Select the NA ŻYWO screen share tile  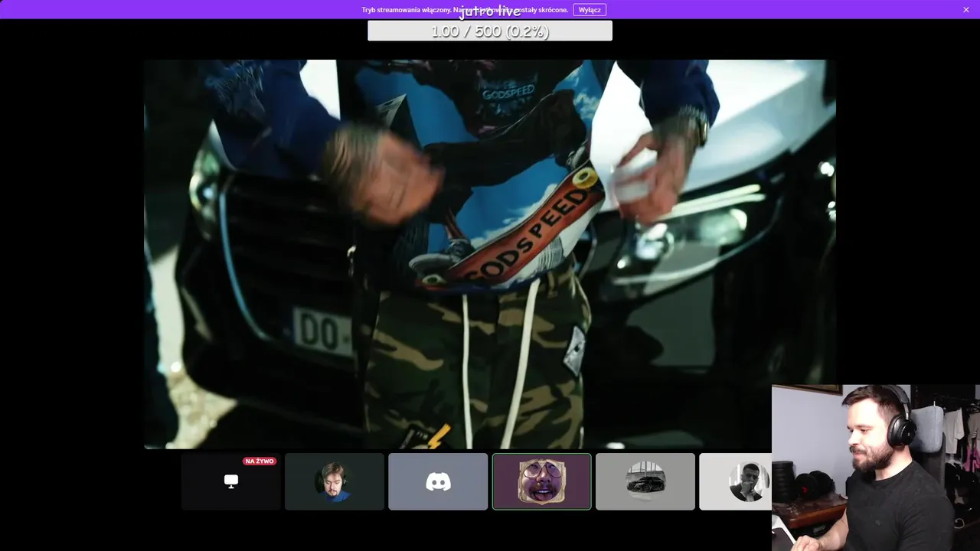click(x=231, y=481)
